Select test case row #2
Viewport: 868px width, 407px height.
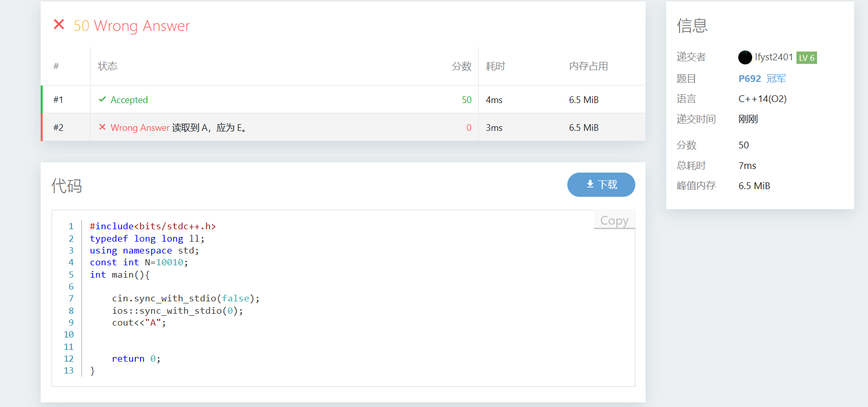tap(58, 127)
